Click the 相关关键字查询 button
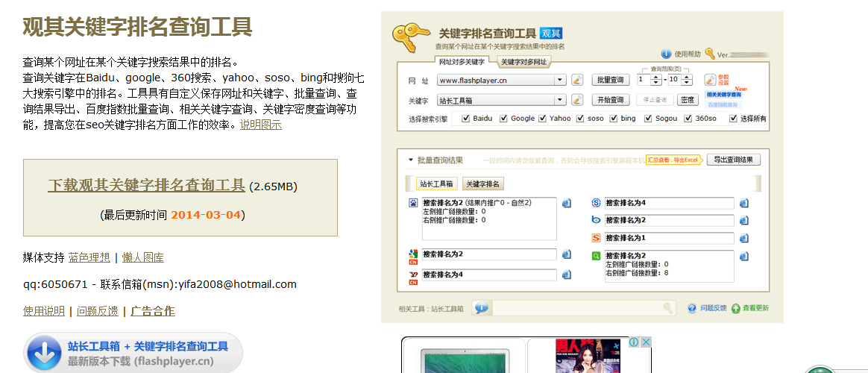 723,95
